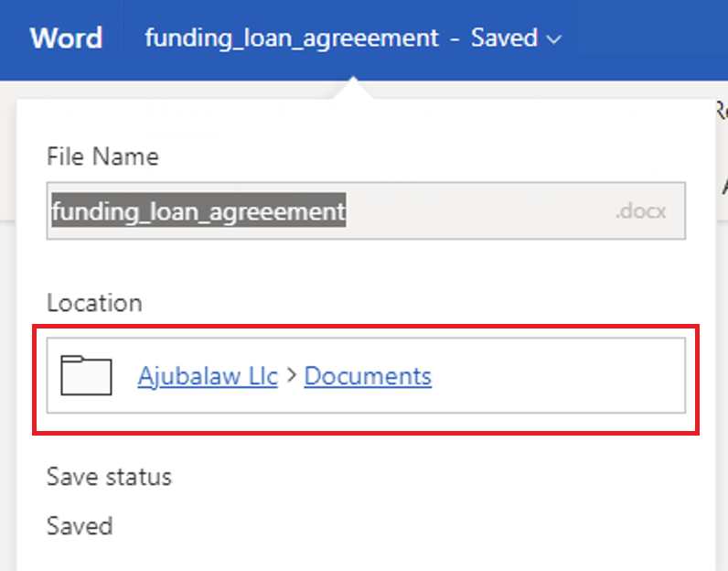Click the Save status label
This screenshot has width=728, height=571.
(109, 477)
